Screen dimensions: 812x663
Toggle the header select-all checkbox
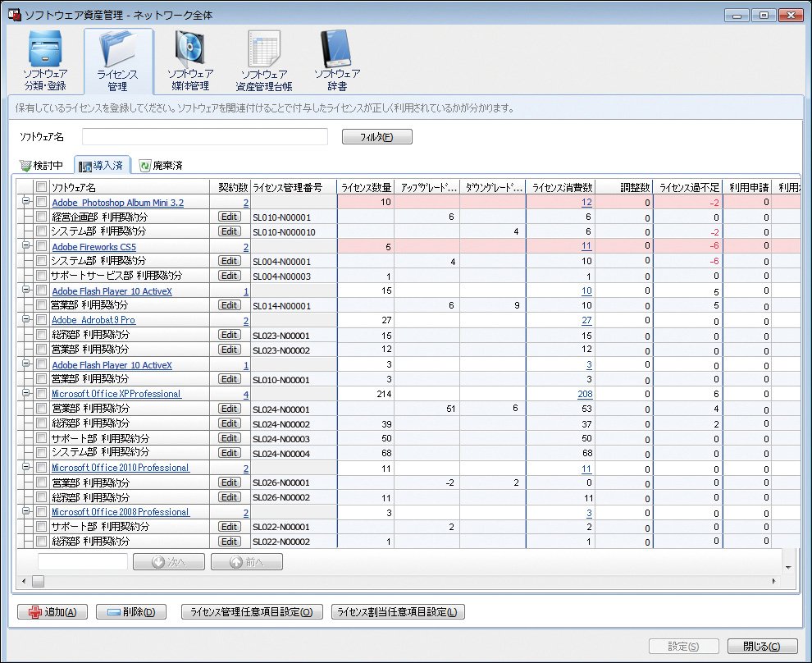coord(42,186)
